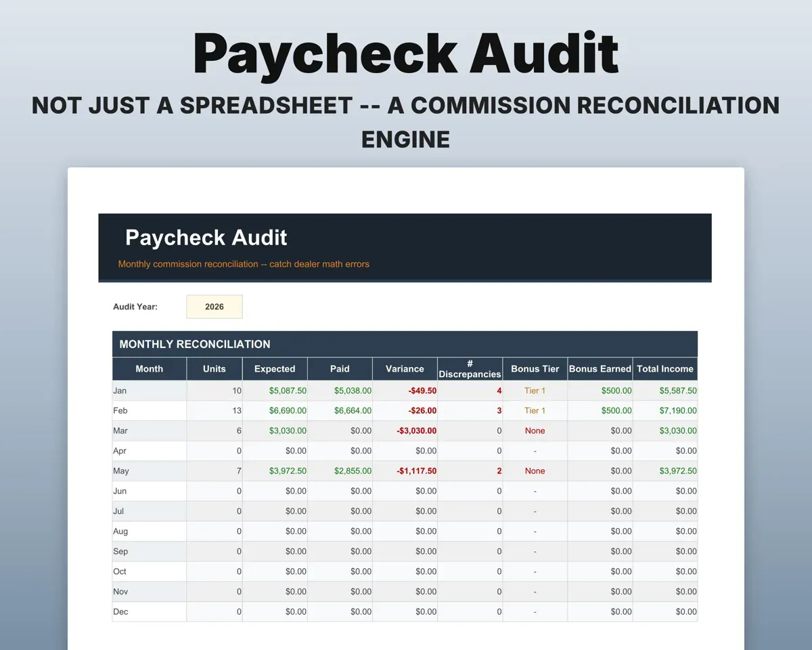Screen dimensions: 812x650
Task: Click Mar Bonus Tier 'None' cell
Action: click(x=535, y=431)
